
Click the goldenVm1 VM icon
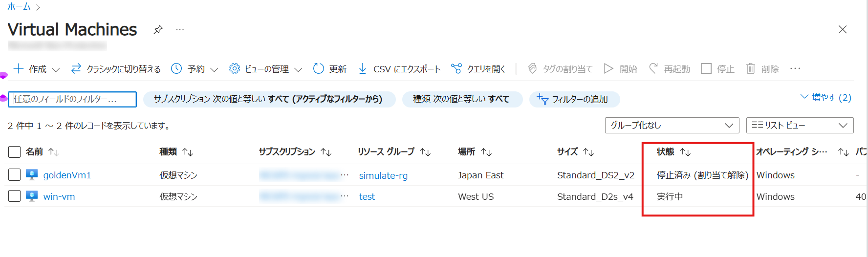click(x=32, y=175)
